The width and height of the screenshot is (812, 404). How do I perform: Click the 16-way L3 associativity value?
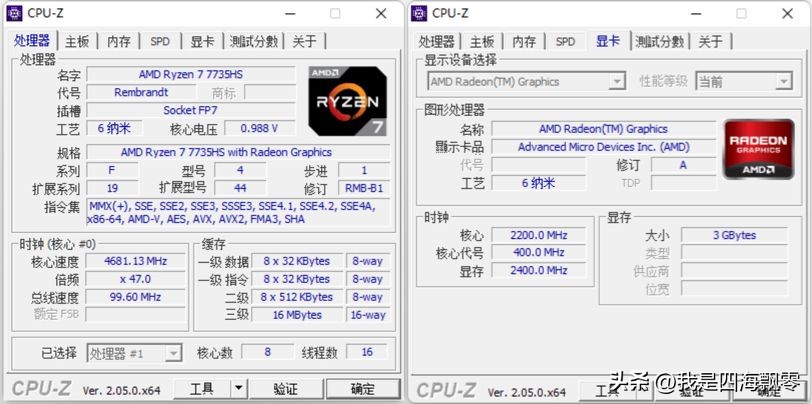(368, 315)
